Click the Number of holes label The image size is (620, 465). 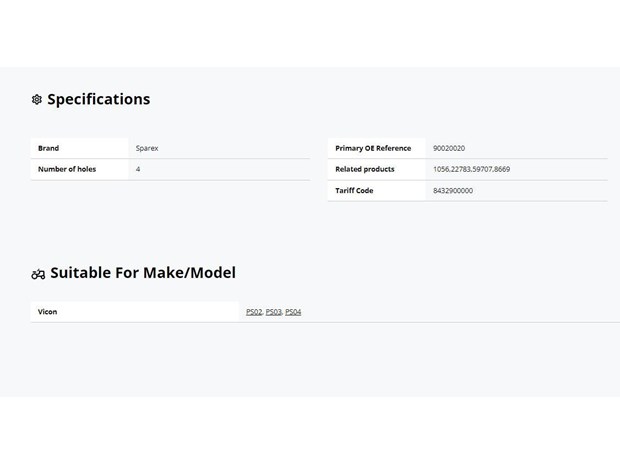pyautogui.click(x=67, y=169)
